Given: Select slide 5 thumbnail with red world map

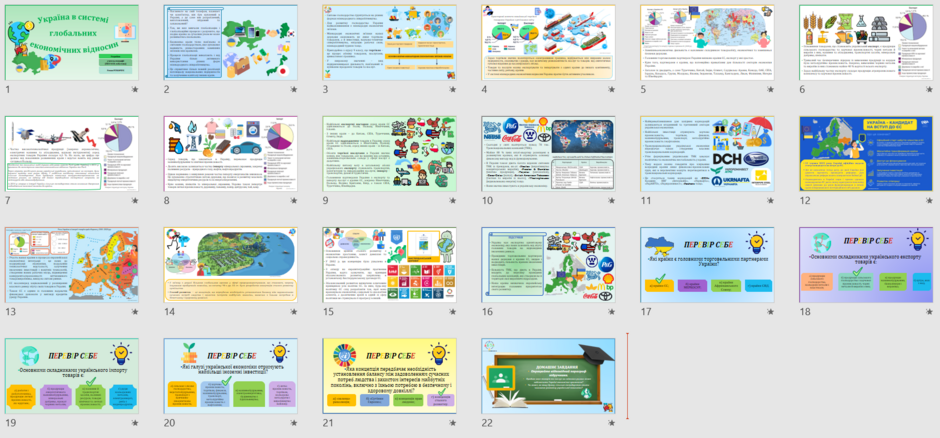Looking at the screenshot, I should point(707,43).
